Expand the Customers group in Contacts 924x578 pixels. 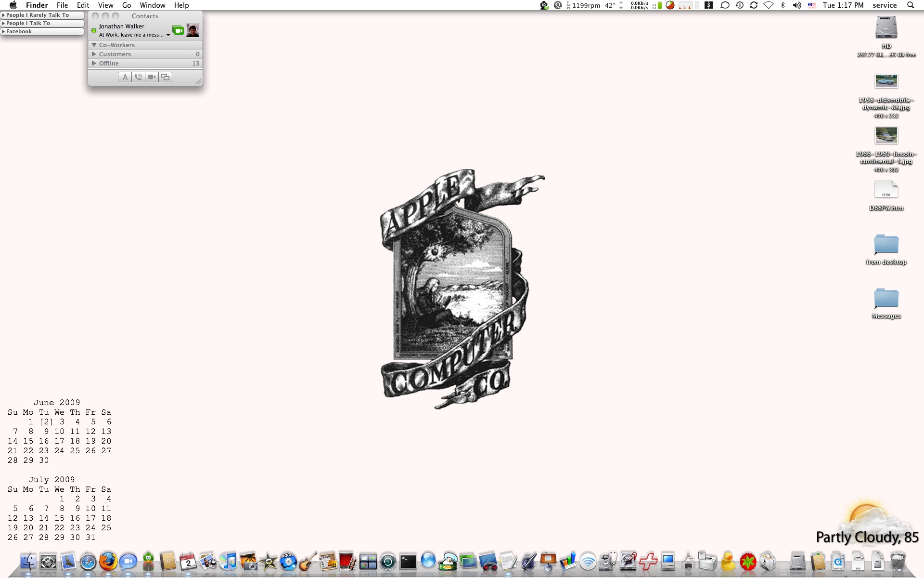click(x=94, y=54)
